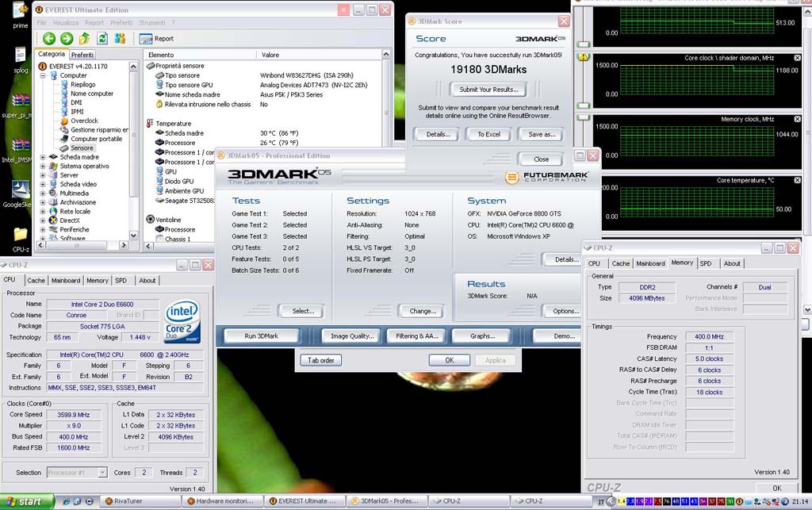Click slider handle at Core clock graph's bottom
The height and width of the screenshot is (510, 812).
coord(584,105)
